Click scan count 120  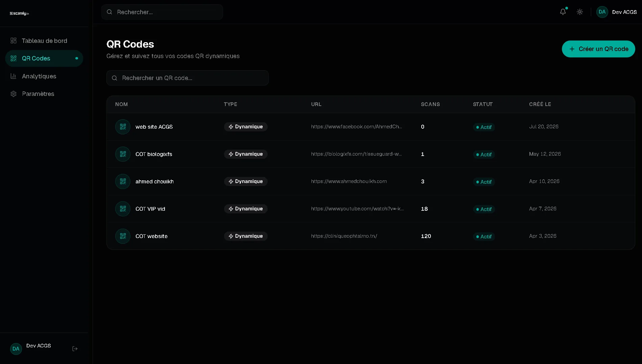pyautogui.click(x=426, y=236)
